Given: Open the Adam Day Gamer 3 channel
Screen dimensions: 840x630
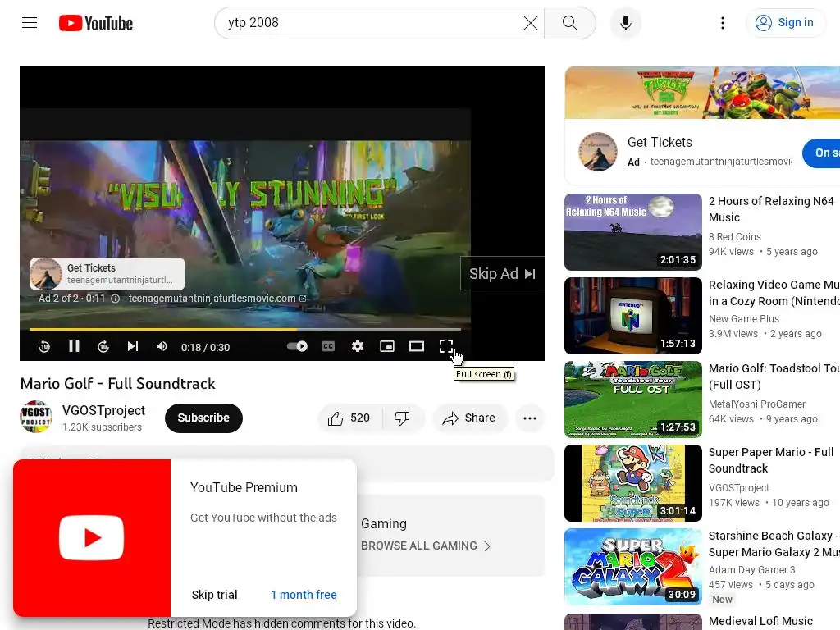Looking at the screenshot, I should (x=751, y=569).
